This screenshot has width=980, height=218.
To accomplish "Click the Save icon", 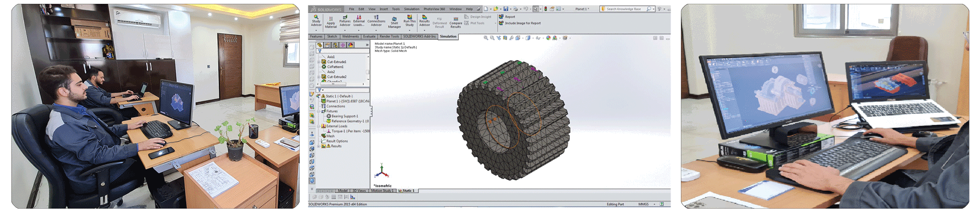I will (x=506, y=9).
